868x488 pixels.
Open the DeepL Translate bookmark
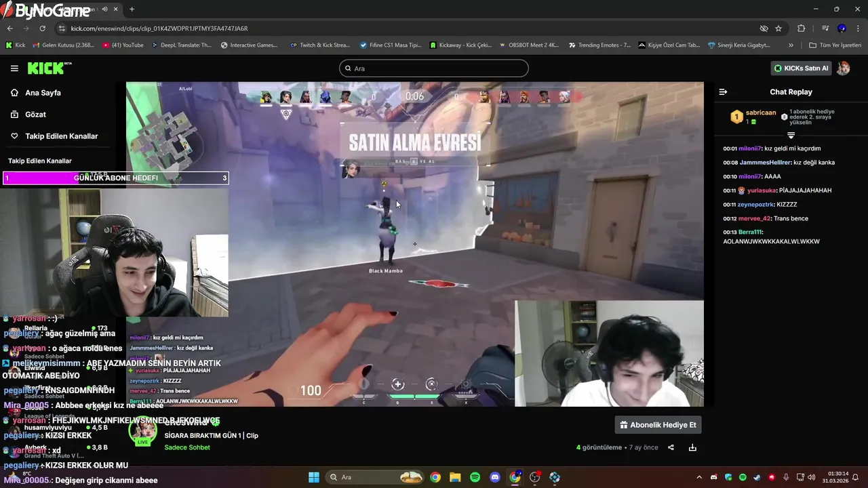pyautogui.click(x=181, y=45)
